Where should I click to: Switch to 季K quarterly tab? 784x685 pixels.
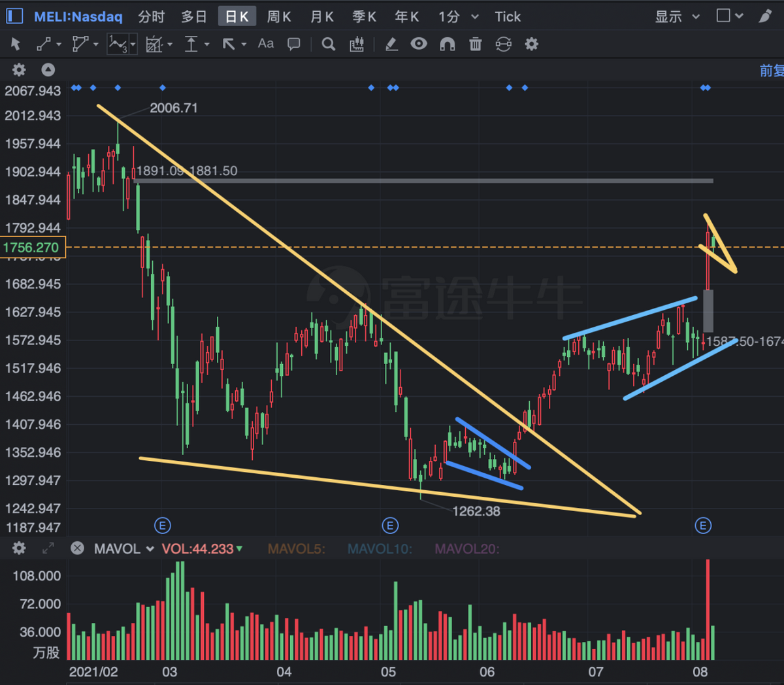coord(364,16)
